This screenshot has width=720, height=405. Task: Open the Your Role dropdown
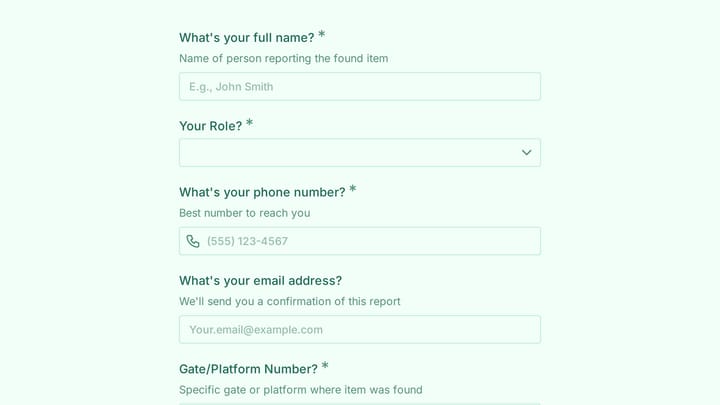[360, 152]
